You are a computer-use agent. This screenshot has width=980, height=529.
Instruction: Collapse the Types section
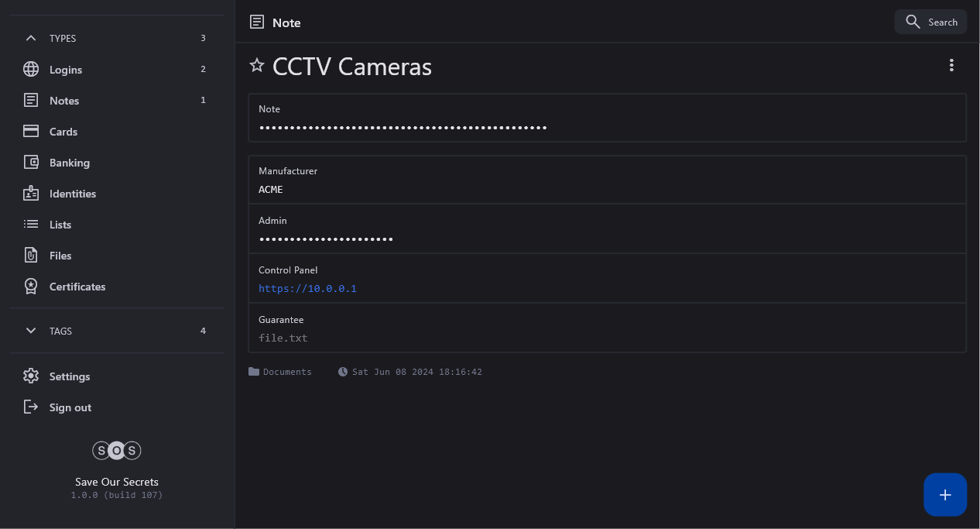(31, 38)
